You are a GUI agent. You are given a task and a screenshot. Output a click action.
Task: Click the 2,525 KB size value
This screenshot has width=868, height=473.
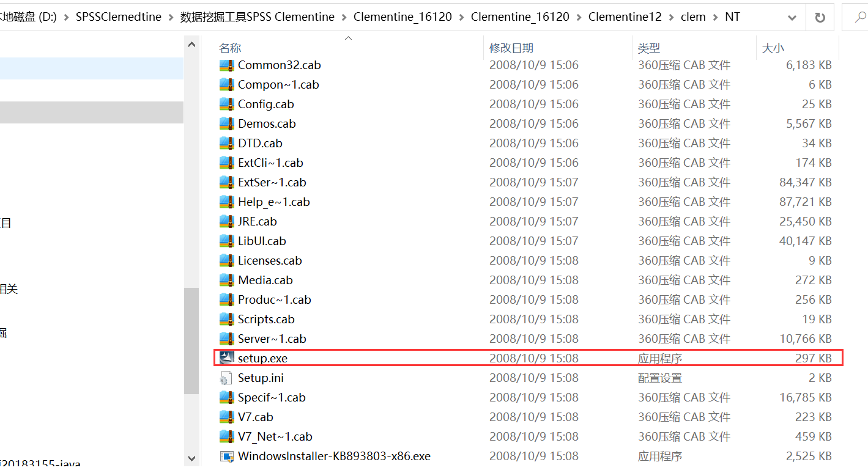809,456
